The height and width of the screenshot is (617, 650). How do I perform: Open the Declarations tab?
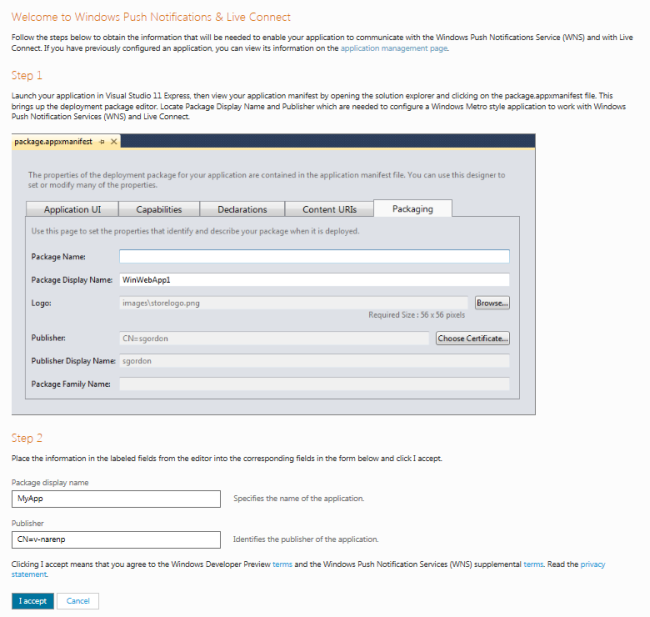coord(242,209)
